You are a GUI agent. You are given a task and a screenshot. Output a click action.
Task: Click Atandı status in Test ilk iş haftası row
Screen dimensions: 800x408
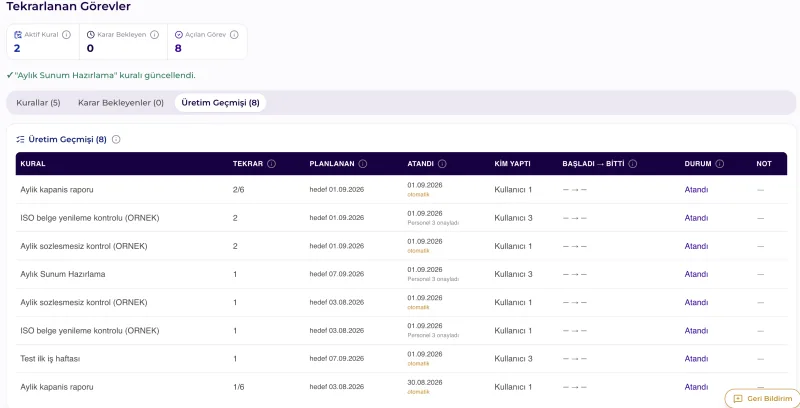coord(696,359)
